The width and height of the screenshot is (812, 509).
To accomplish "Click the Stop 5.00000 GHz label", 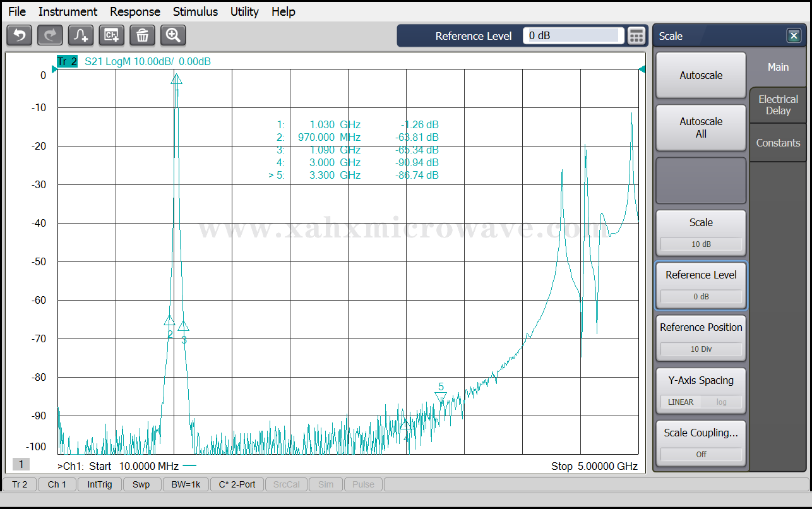I will (x=594, y=466).
